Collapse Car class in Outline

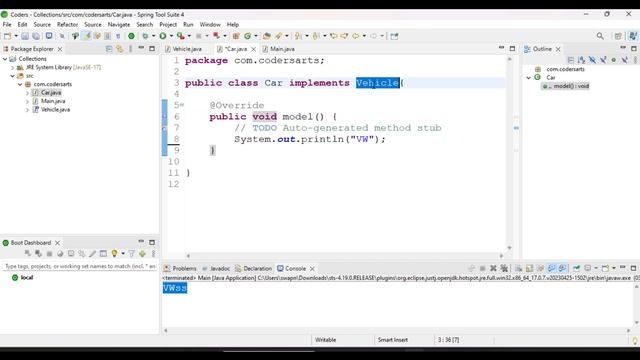[529, 78]
